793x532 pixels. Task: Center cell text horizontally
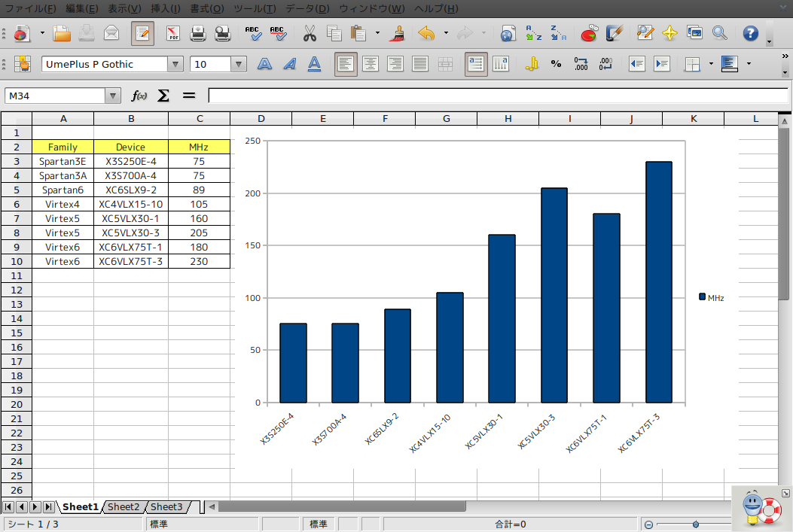coord(371,64)
